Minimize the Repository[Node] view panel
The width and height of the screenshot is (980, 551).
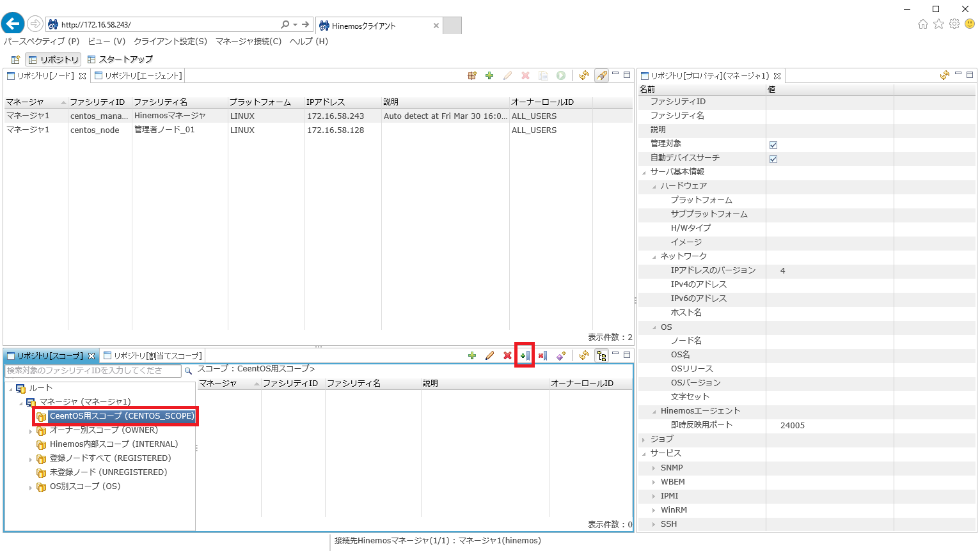point(615,74)
